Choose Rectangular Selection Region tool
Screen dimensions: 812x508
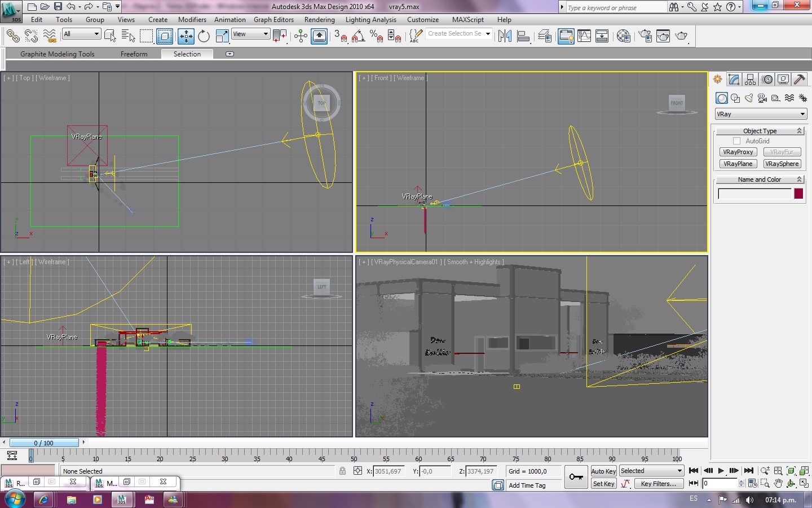coord(147,36)
